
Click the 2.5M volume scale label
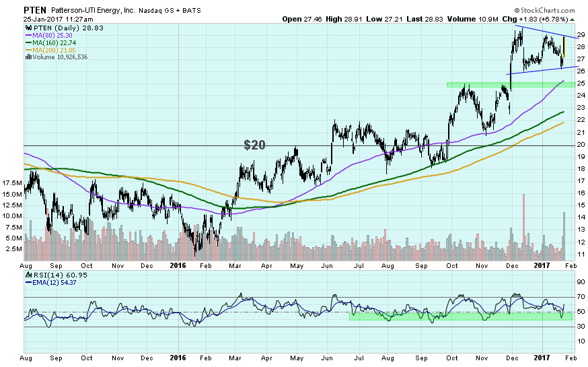14,248
